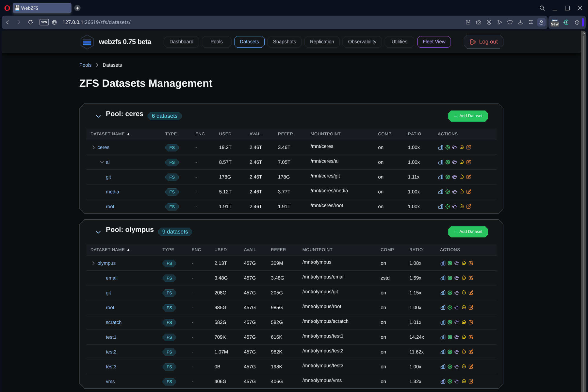
Task: Click the Log out button
Action: point(483,42)
